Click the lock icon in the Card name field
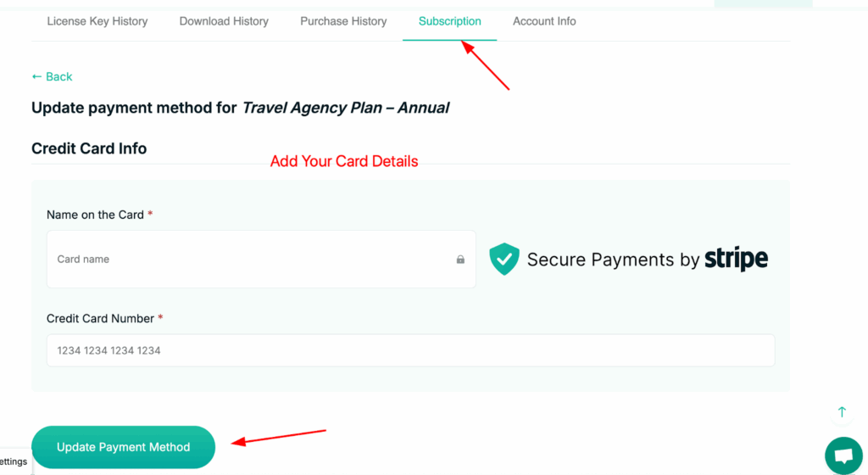Screen dimensions: 868x475 coord(460,260)
